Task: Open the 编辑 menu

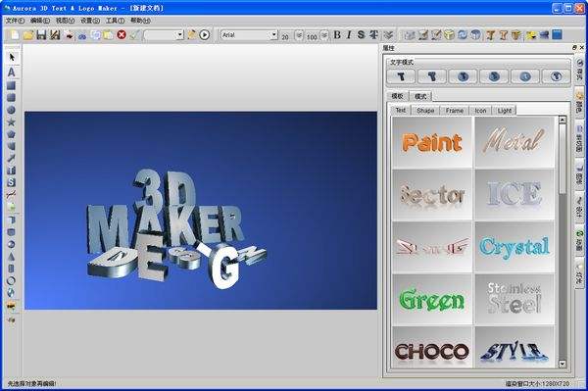Action: click(x=40, y=21)
